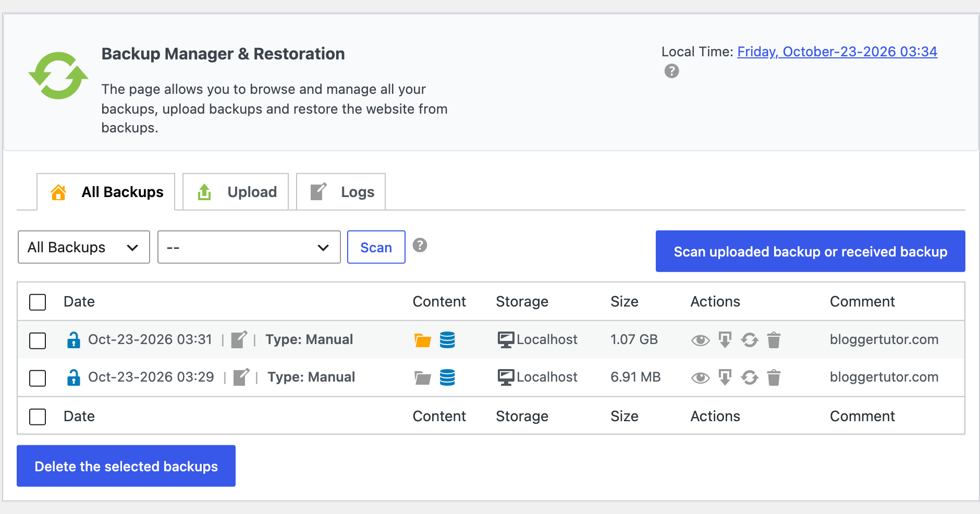Viewport: 980px width, 514px height.
Task: Click the help icon next to the Scan button
Action: point(420,245)
